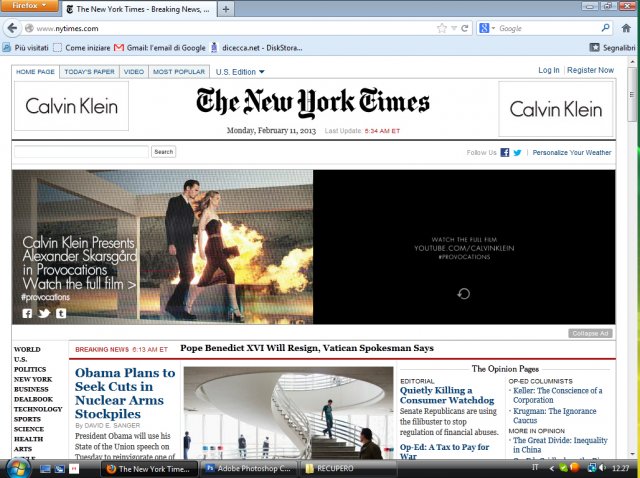Open Op-Ed A Tax to Pay for War
The image size is (640, 478).
tap(444, 451)
